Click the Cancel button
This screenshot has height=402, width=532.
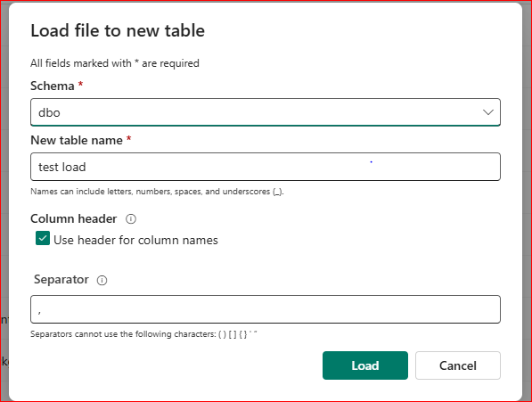(x=458, y=365)
